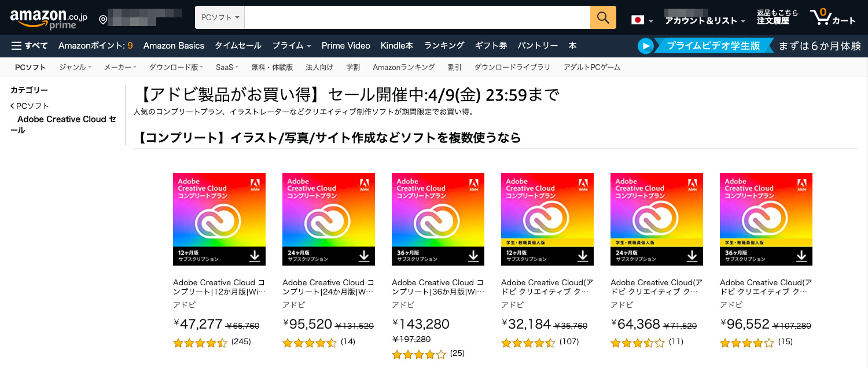Open Kindle本 in the nav bar
The height and width of the screenshot is (368, 868).
pos(397,46)
